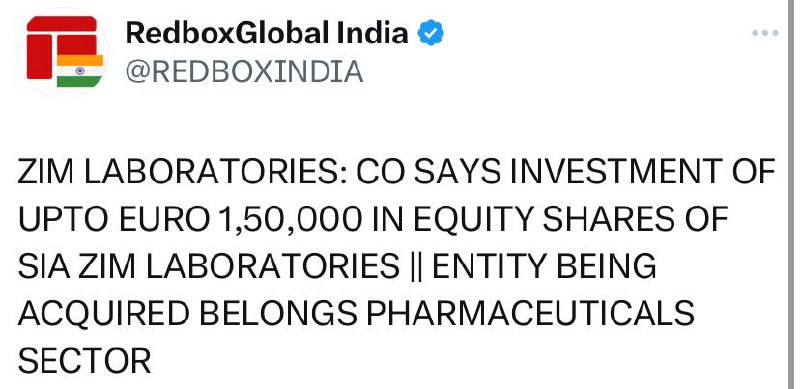Viewport: 800px width, 389px height.
Task: Click the red box logo graphic
Action: coord(61,47)
